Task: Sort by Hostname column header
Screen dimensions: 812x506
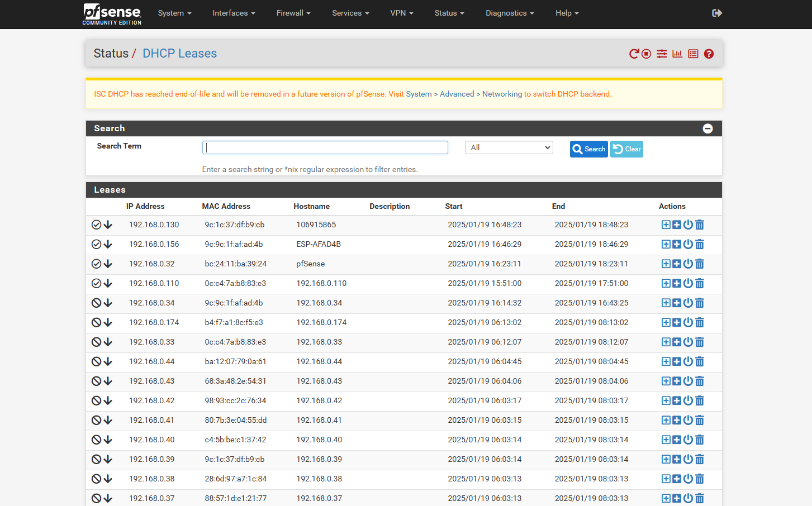Action: tap(312, 206)
